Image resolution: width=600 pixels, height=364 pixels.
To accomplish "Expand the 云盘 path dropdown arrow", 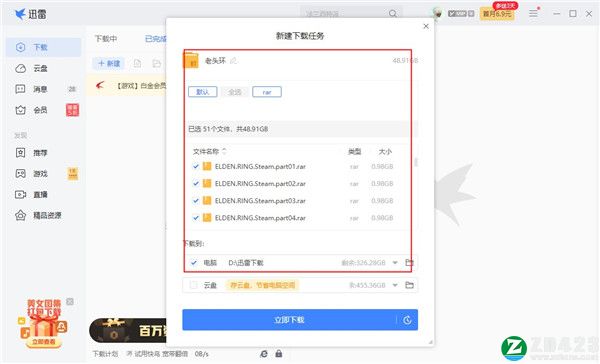I will (395, 285).
